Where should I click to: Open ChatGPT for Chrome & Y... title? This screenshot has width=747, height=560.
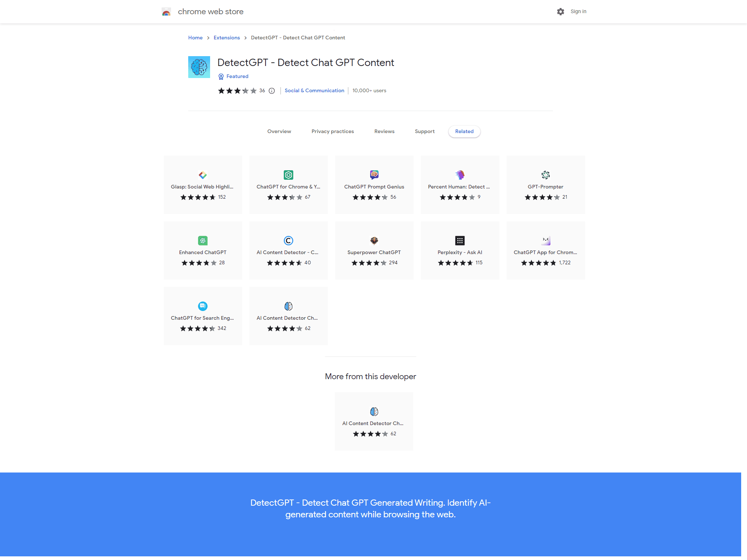coord(289,187)
